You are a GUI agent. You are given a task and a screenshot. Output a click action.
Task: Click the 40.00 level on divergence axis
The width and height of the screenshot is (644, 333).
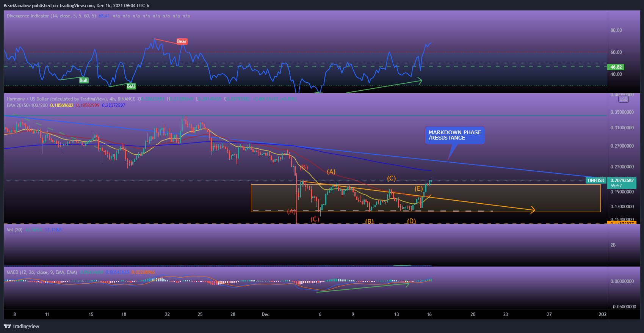pos(616,74)
